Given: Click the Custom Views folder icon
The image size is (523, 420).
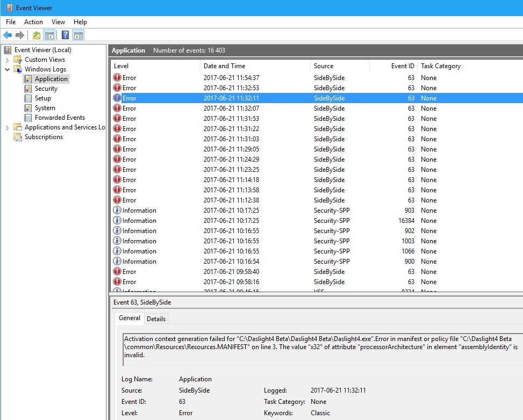Looking at the screenshot, I should pyautogui.click(x=18, y=60).
